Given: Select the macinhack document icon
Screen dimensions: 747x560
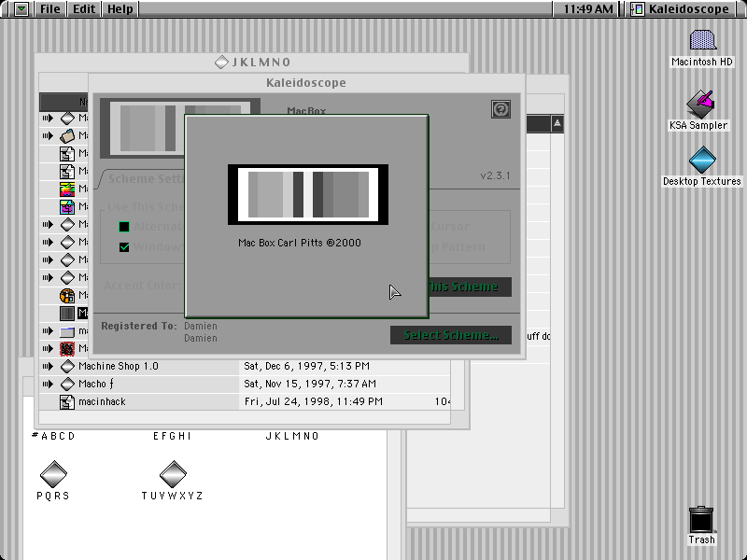Looking at the screenshot, I should click(67, 402).
